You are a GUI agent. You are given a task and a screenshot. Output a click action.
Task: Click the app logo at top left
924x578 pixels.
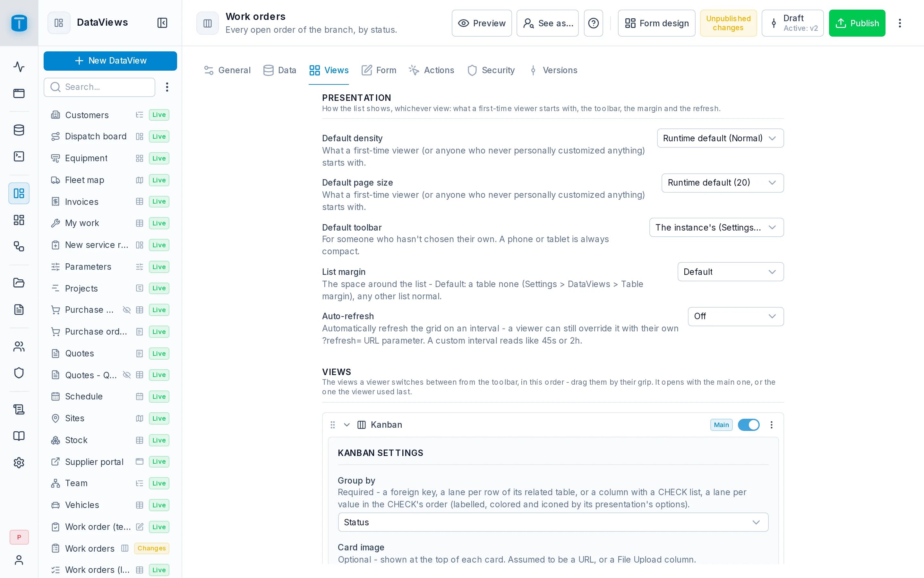(19, 23)
